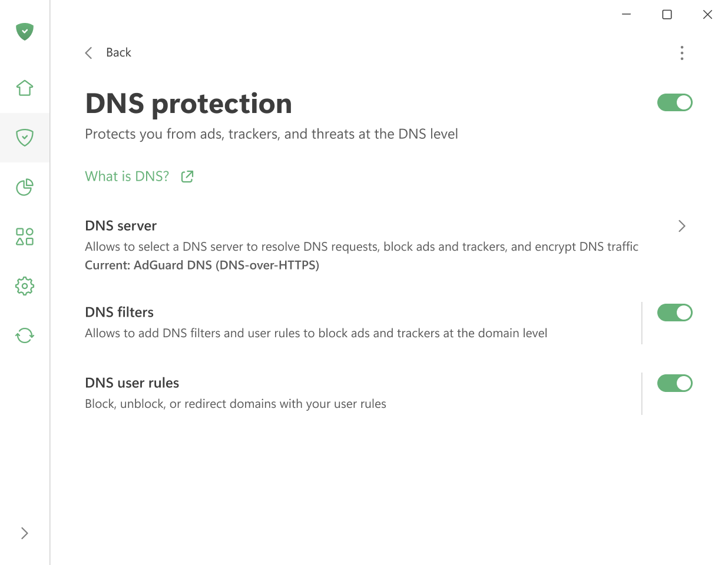Navigate back with the Back chevron

click(x=88, y=52)
